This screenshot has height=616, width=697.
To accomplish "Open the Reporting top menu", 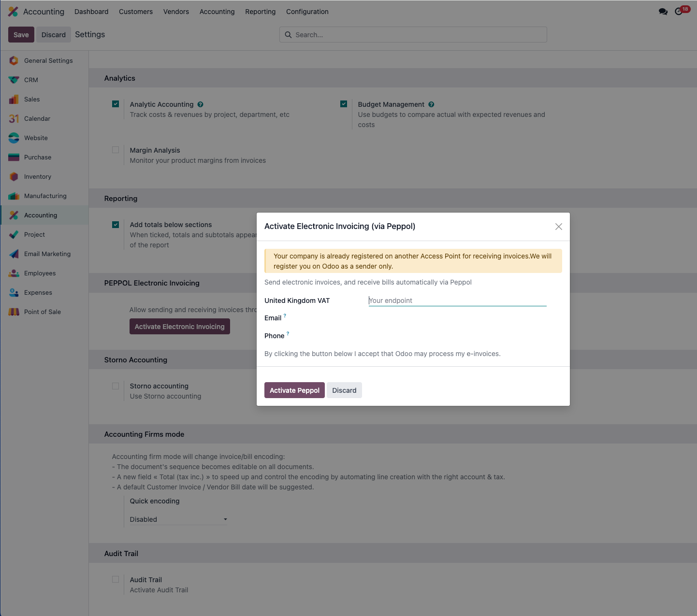I will (260, 12).
